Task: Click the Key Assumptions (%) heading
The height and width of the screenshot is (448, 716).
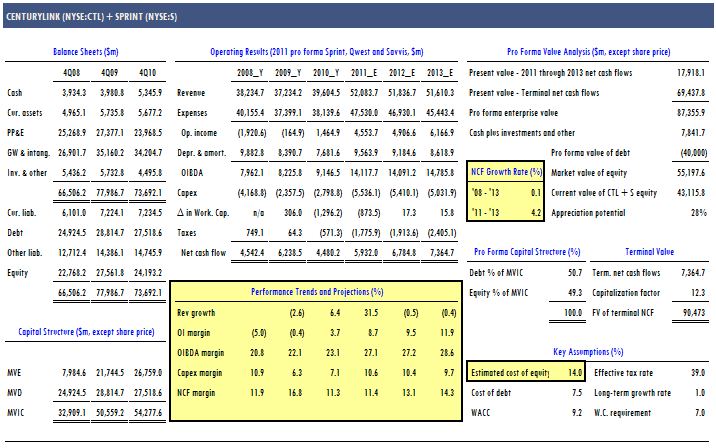Action: pos(588,352)
